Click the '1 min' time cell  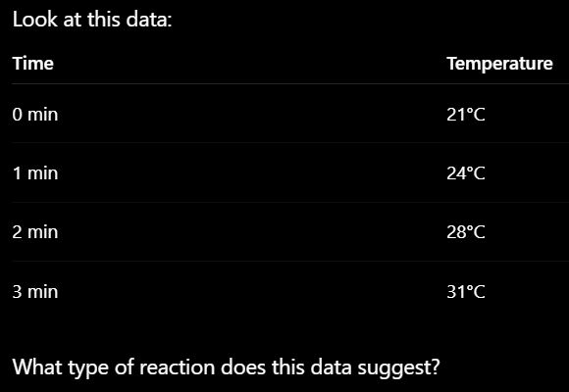[35, 173]
